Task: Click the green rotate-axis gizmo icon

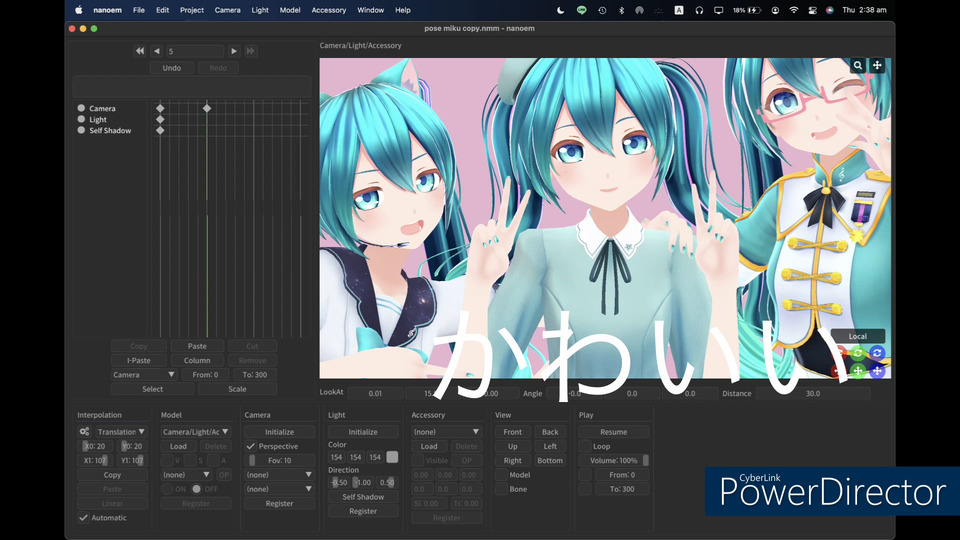Action: pos(858,353)
